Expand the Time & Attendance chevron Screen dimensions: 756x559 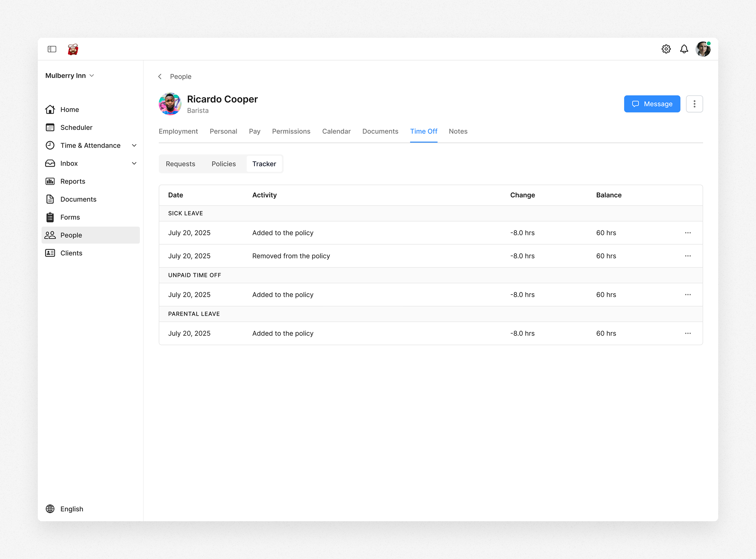click(134, 145)
